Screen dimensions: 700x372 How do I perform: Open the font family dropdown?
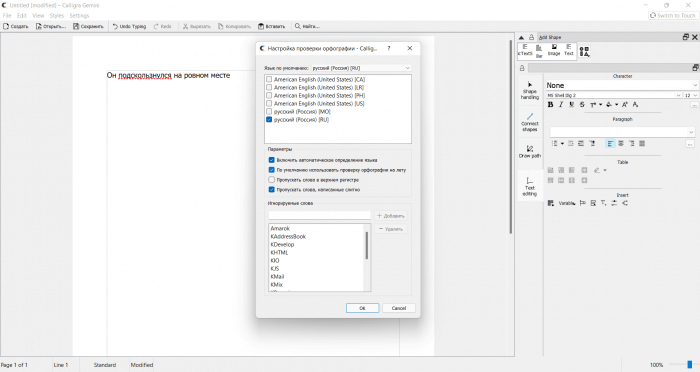(x=614, y=96)
